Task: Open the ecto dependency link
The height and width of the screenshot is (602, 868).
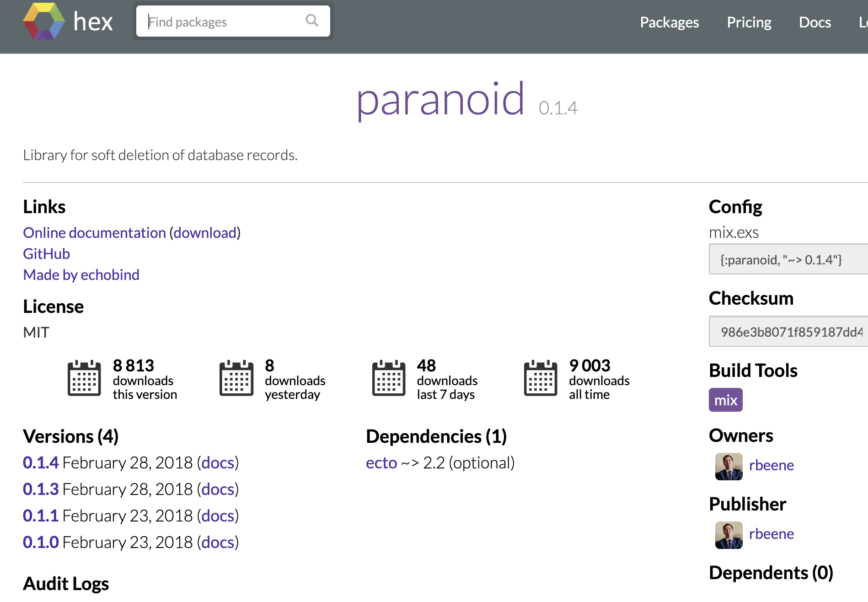Action: 381,462
